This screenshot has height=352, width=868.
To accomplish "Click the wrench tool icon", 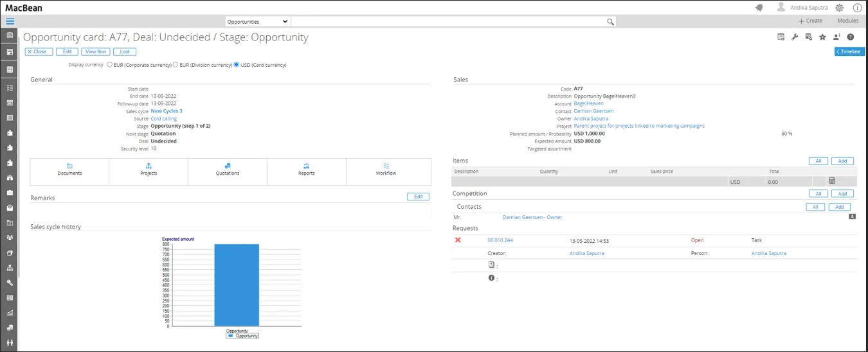I will (795, 37).
